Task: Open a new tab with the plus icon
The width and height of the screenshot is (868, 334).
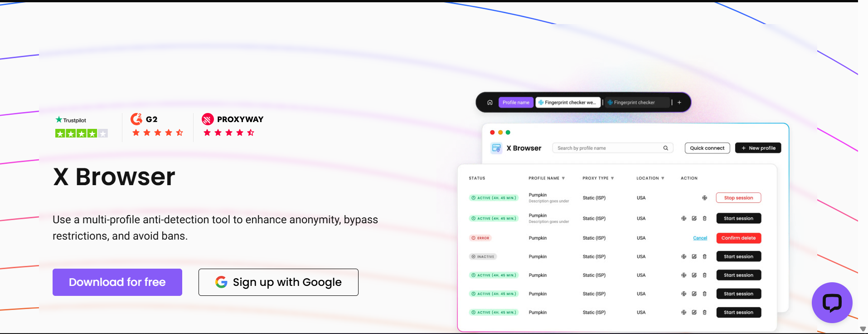Action: (x=679, y=102)
